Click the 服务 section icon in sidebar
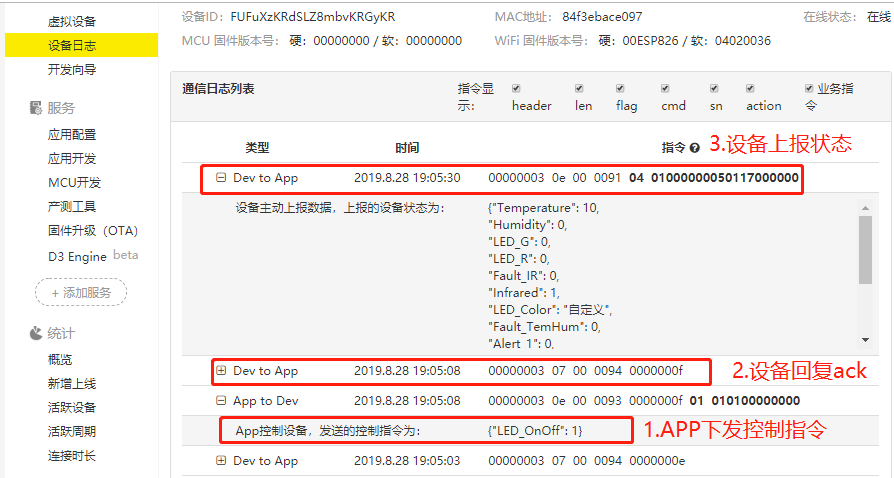 click(x=35, y=108)
